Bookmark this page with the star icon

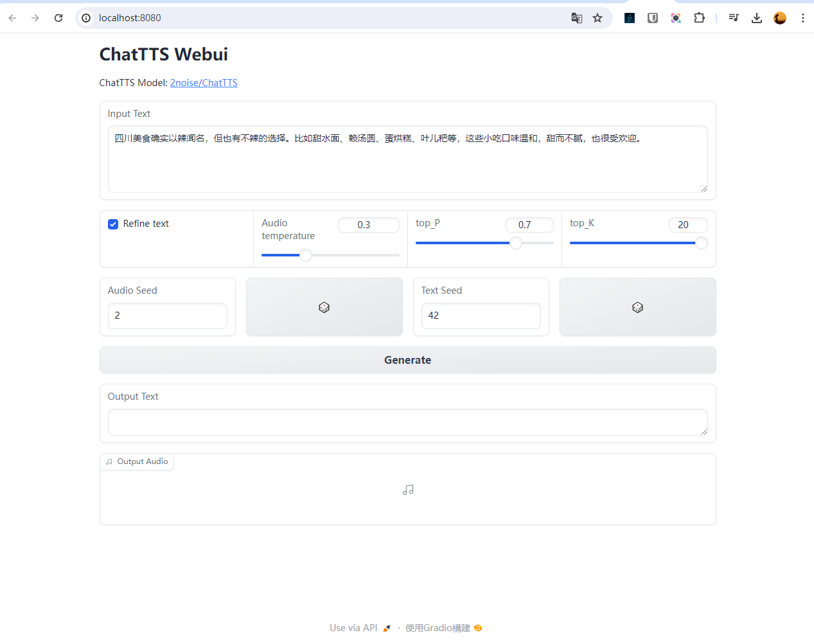pos(597,18)
